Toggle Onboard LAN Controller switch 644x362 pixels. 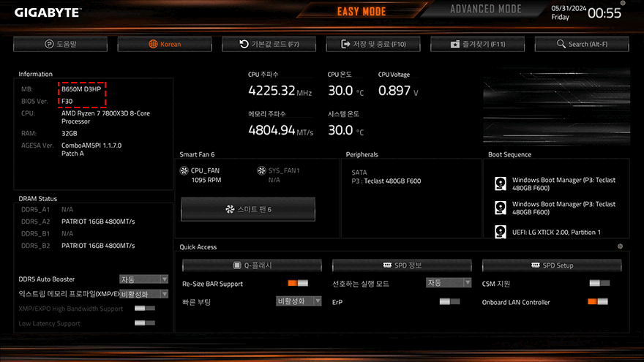(598, 301)
